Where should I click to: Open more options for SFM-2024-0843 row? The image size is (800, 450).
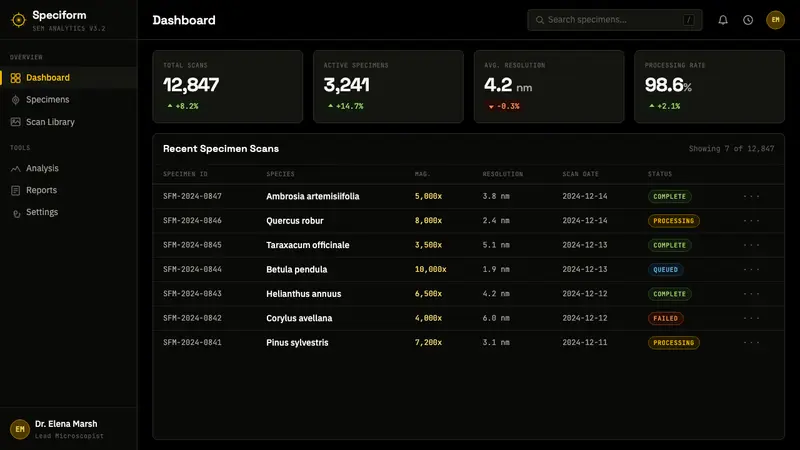(x=751, y=294)
